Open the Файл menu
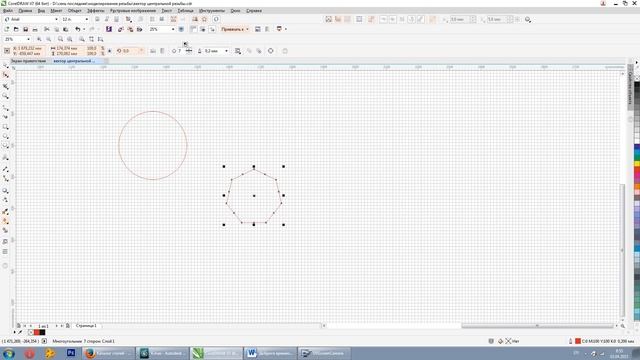 (8, 11)
